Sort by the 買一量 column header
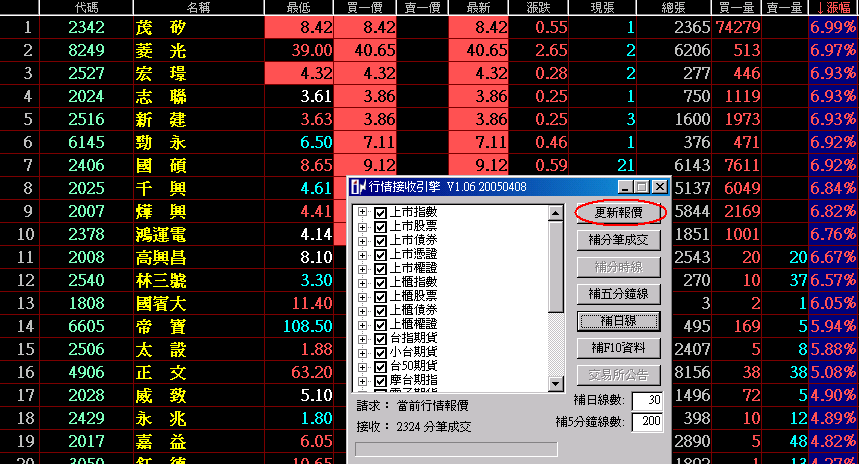This screenshot has height=464, width=859. point(736,7)
